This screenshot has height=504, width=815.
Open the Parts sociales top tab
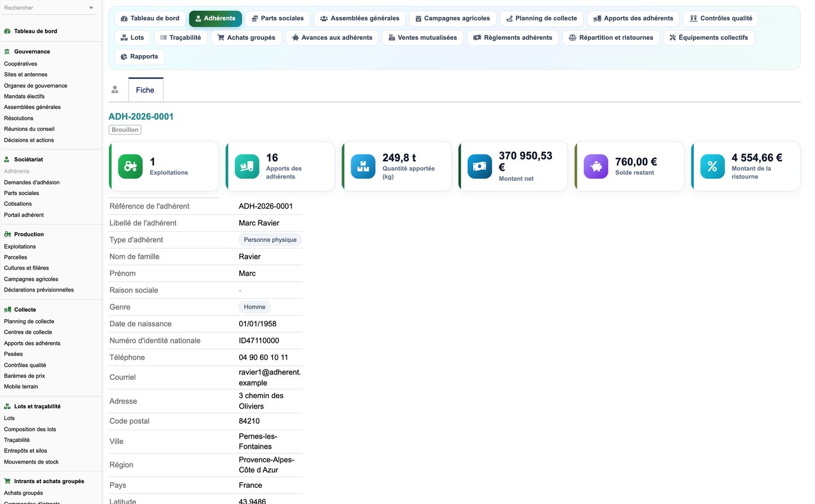click(x=277, y=19)
